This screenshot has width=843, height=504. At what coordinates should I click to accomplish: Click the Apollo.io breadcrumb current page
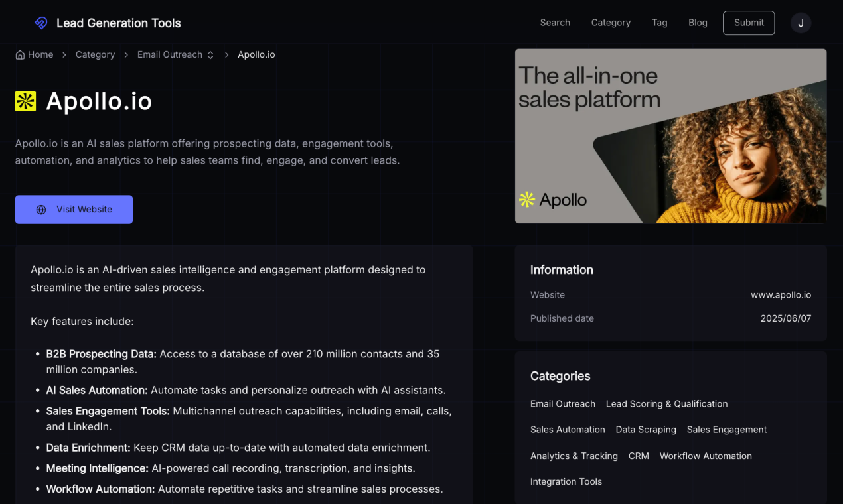[256, 54]
